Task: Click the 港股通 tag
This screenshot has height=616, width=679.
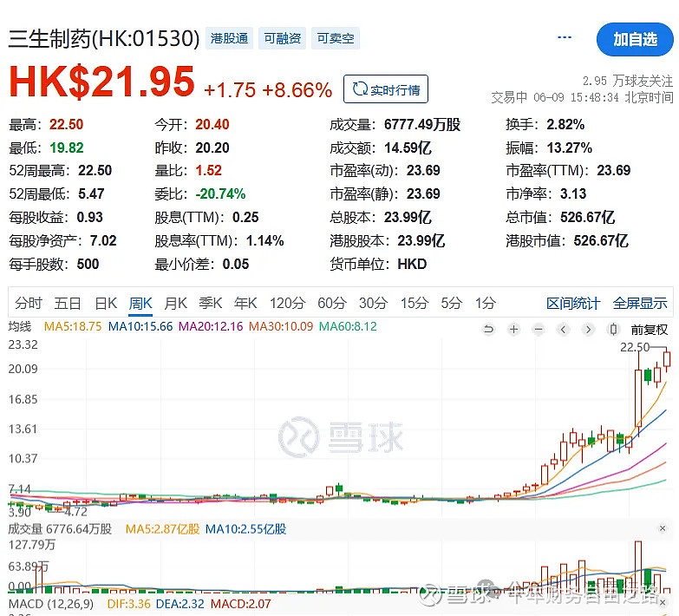Action: click(x=229, y=38)
